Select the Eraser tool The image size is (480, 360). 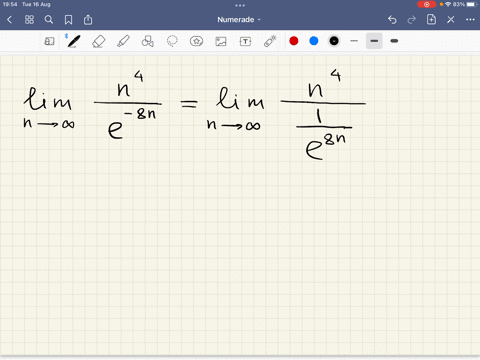98,41
